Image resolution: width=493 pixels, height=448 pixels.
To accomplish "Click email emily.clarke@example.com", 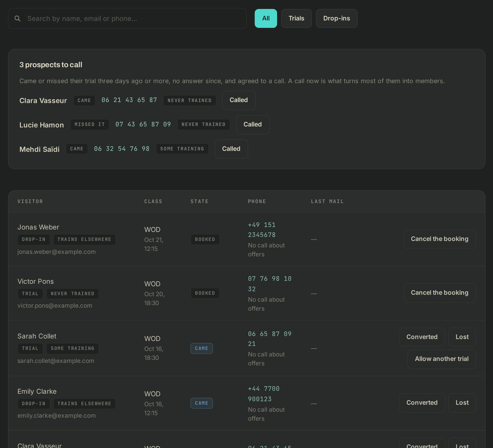I will [57, 416].
